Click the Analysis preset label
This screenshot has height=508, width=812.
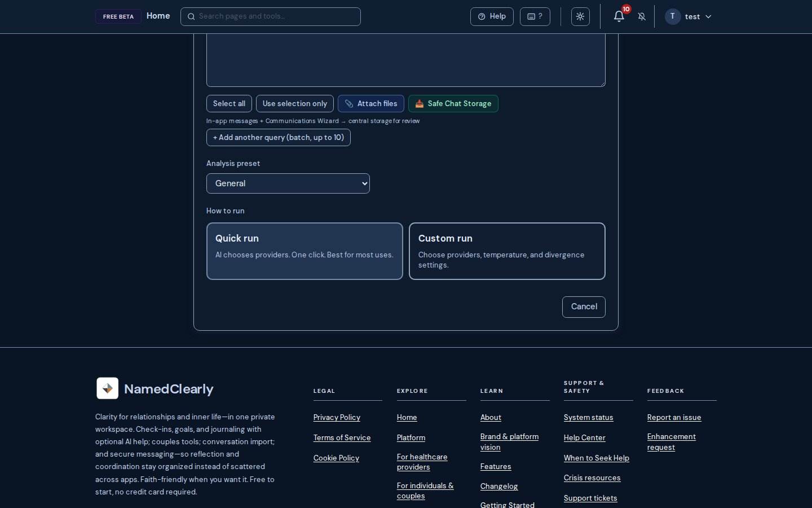pyautogui.click(x=233, y=164)
